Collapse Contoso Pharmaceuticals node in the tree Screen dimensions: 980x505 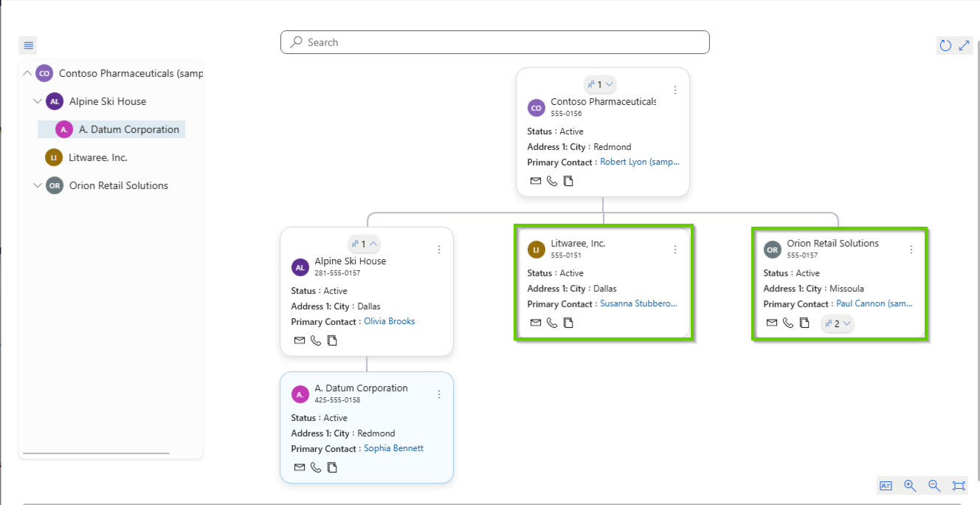(x=27, y=73)
